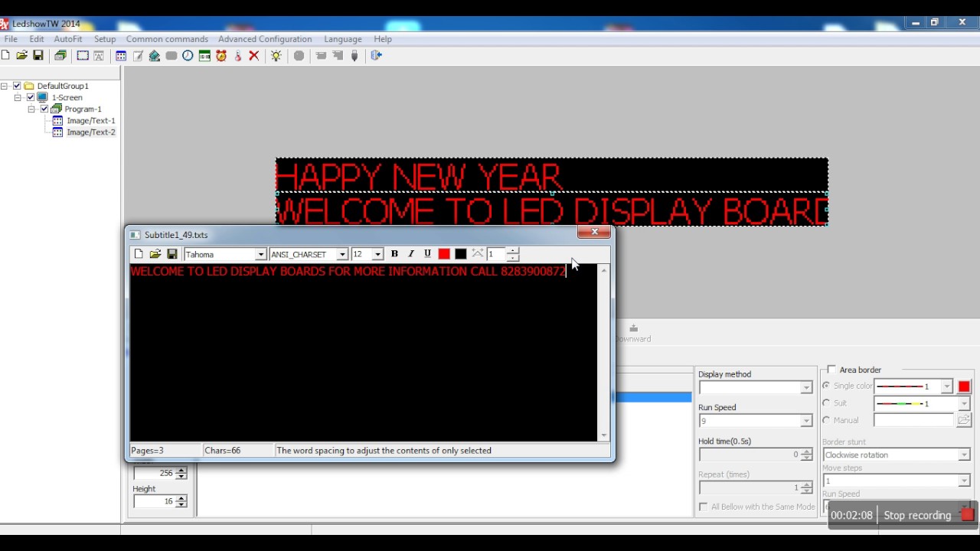Select the Single color radio button
This screenshot has height=551, width=980.
(x=826, y=386)
